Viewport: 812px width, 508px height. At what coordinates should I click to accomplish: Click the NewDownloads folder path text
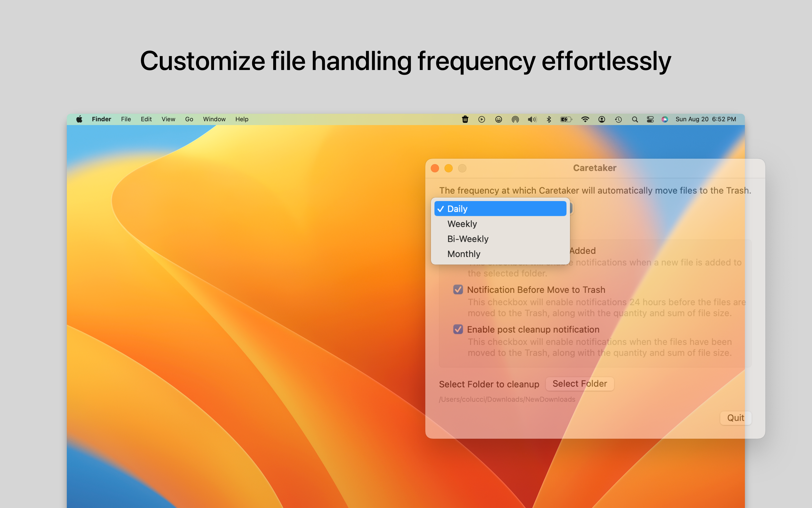tap(507, 399)
